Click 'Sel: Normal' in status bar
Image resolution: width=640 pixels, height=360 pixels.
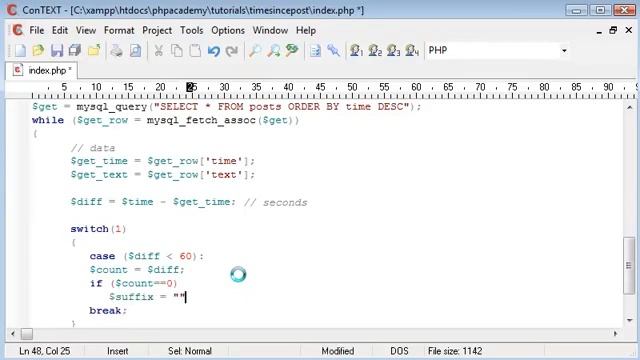(x=190, y=351)
